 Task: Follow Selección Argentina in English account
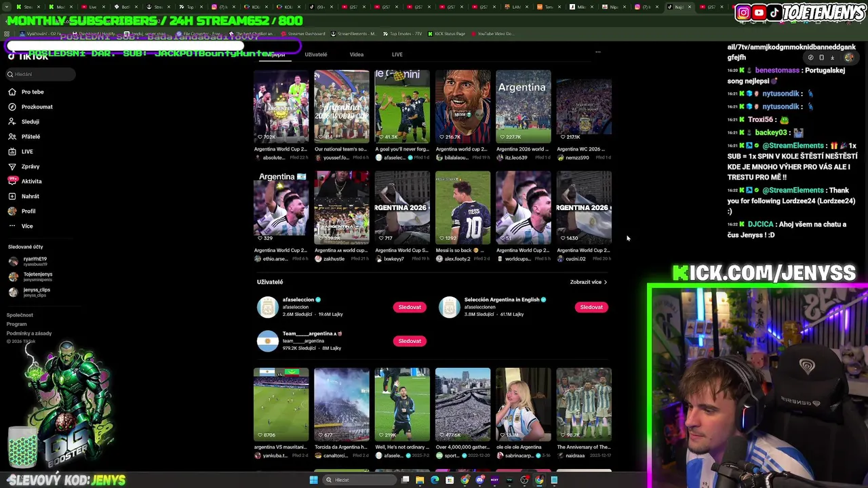click(x=591, y=307)
